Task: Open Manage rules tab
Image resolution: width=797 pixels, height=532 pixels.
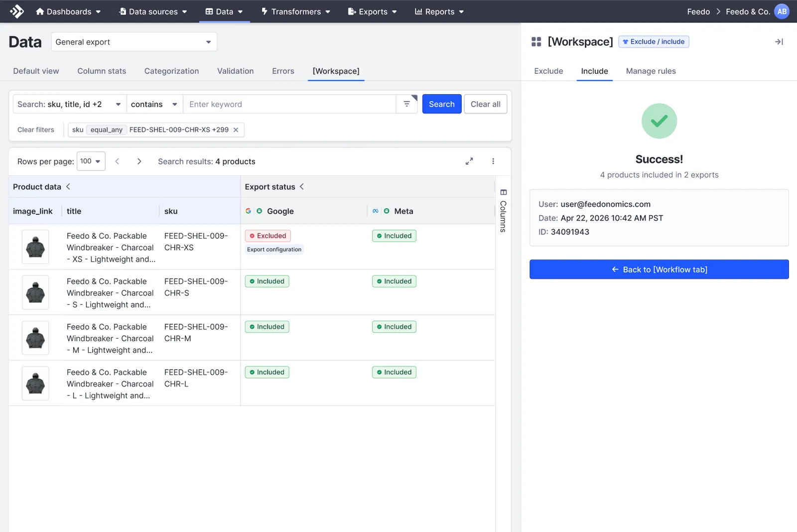Action: 651,71
